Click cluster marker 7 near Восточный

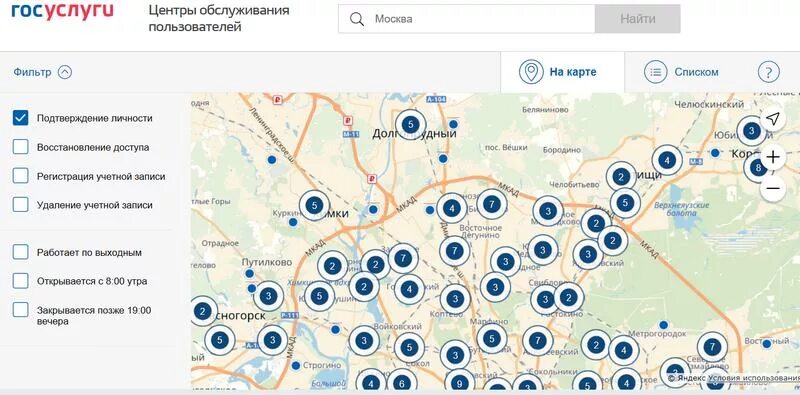tap(712, 347)
